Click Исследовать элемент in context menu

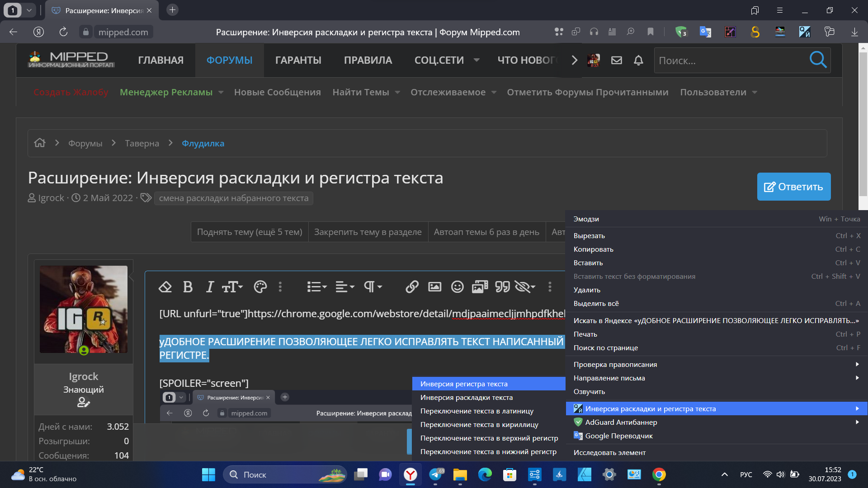pyautogui.click(x=717, y=452)
